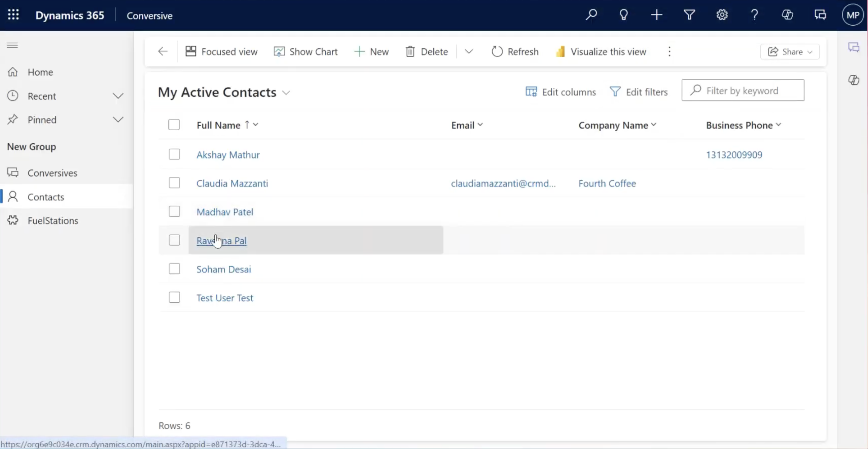Open the lightbulb assistant icon

[624, 15]
